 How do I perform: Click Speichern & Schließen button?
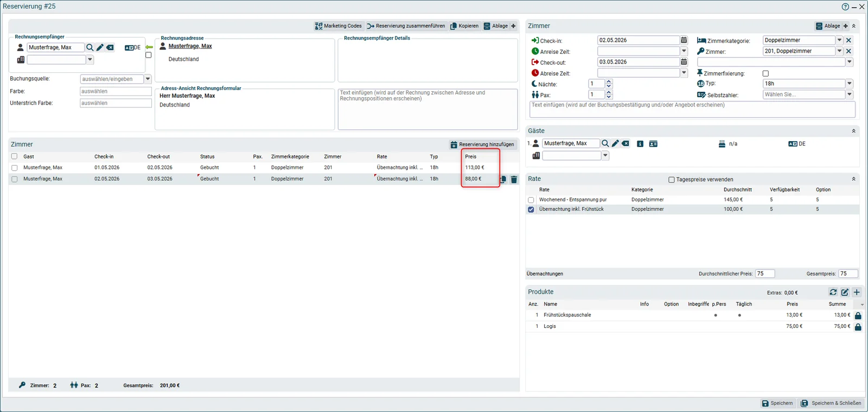tap(831, 403)
